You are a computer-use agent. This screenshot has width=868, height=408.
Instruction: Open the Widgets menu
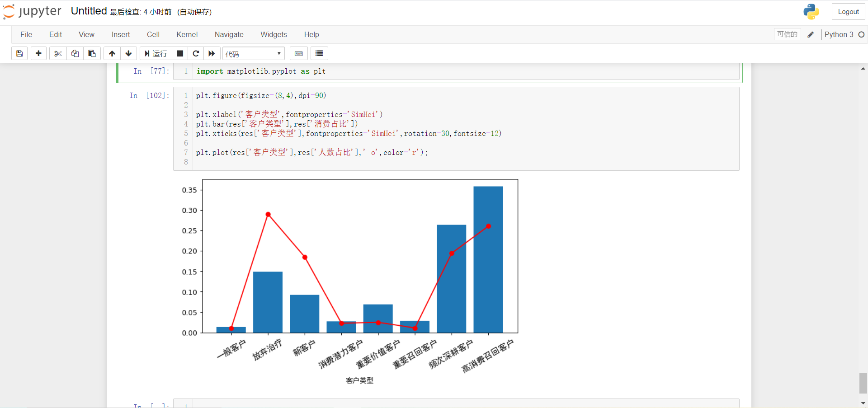[274, 34]
